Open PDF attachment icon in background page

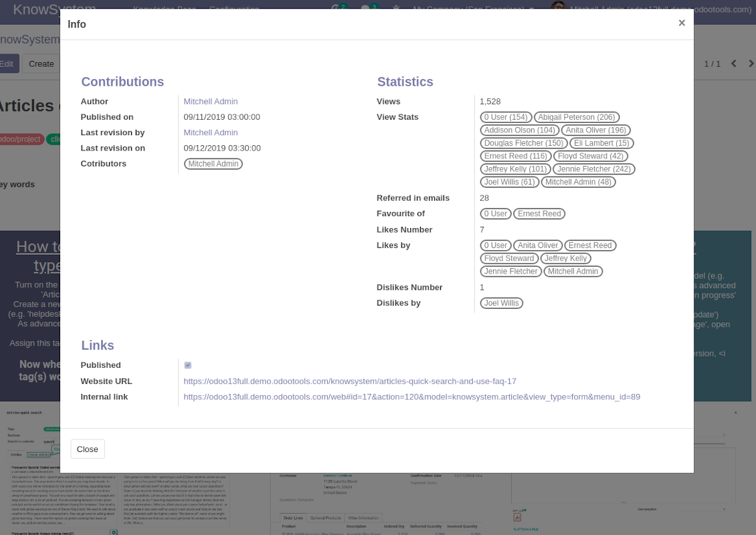click(517, 517)
